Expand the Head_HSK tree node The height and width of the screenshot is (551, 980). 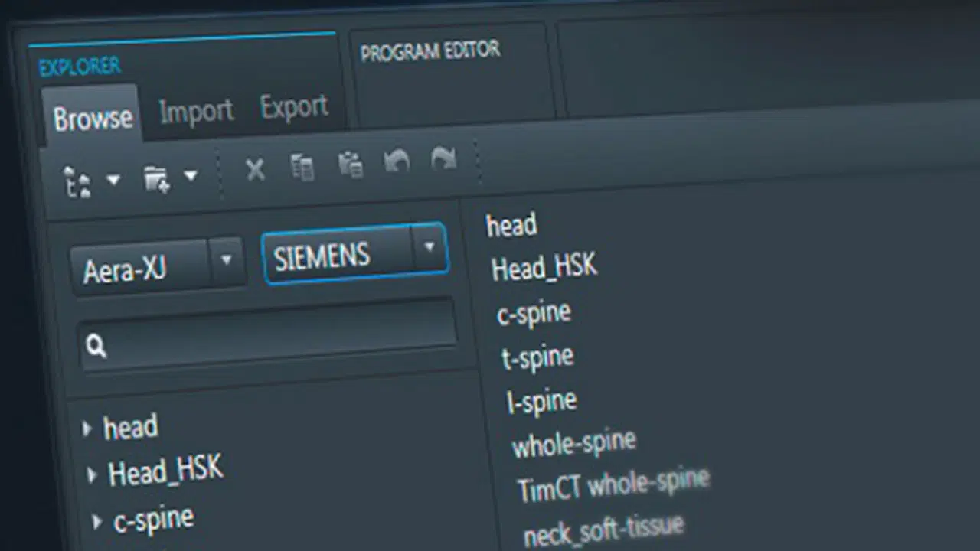click(x=92, y=475)
